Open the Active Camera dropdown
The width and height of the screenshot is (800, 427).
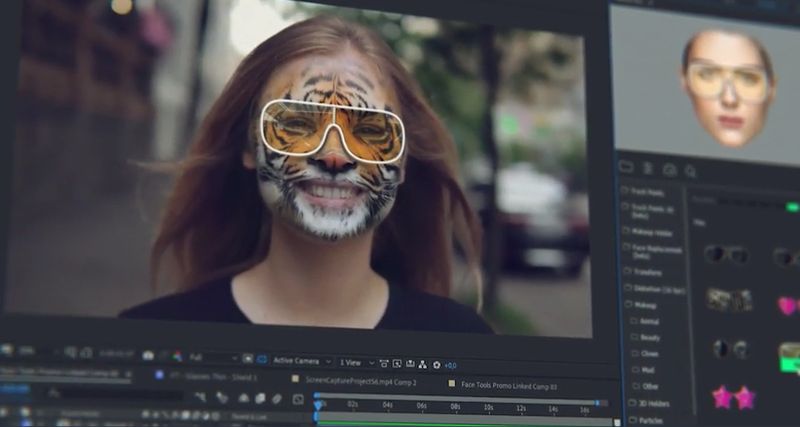point(302,361)
